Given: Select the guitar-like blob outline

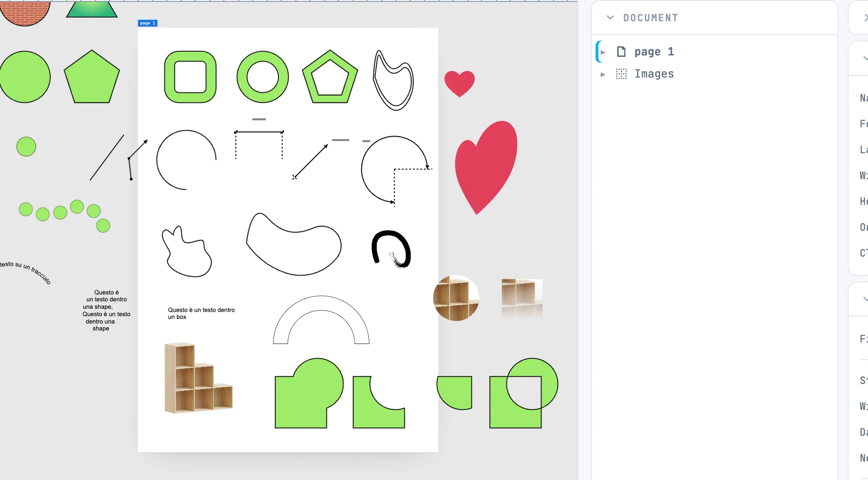Looking at the screenshot, I should point(187,252).
